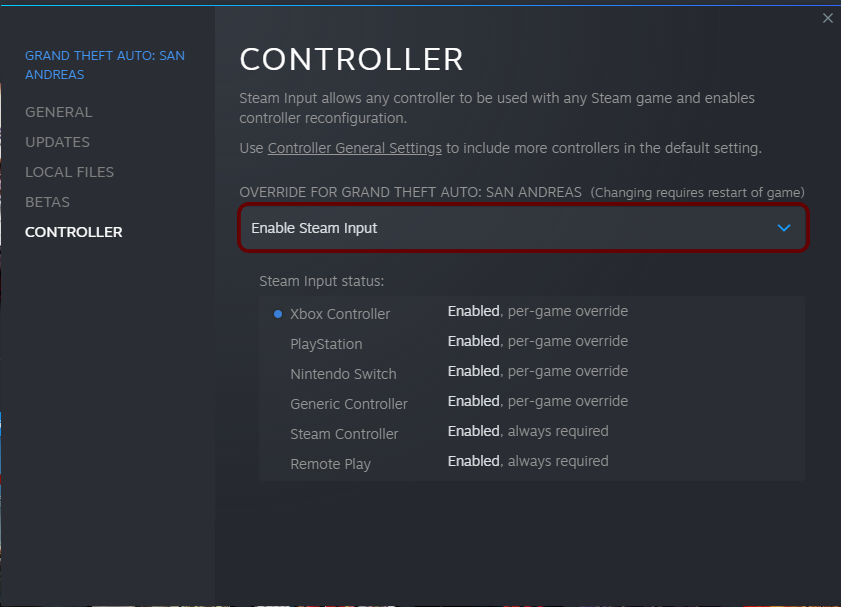The height and width of the screenshot is (607, 841).
Task: Switch to the Updates tab
Action: pyautogui.click(x=57, y=142)
